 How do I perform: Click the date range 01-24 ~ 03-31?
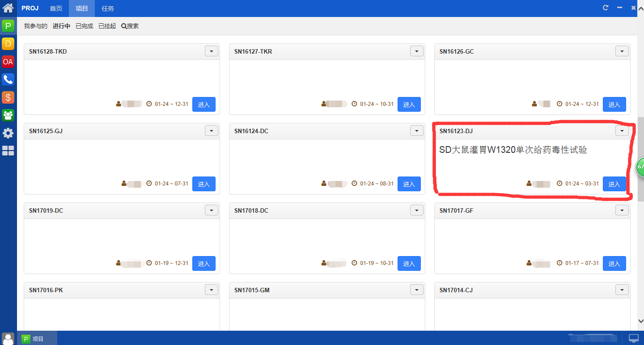(582, 184)
